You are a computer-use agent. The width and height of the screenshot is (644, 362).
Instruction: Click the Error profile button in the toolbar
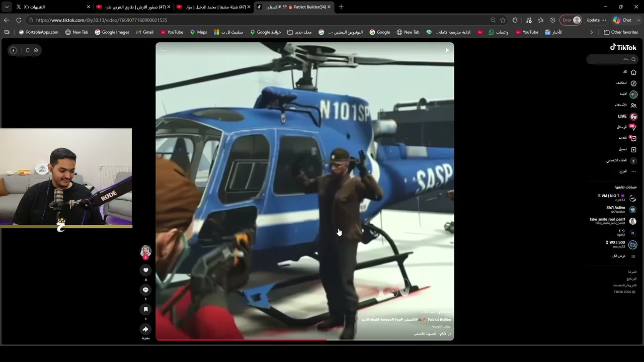coord(571,20)
